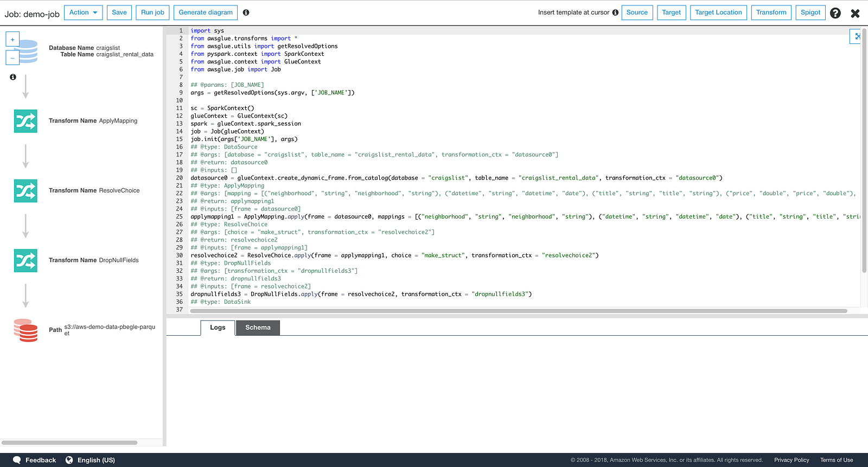Click the 'import sys' code line
868x467 pixels.
[x=207, y=31]
